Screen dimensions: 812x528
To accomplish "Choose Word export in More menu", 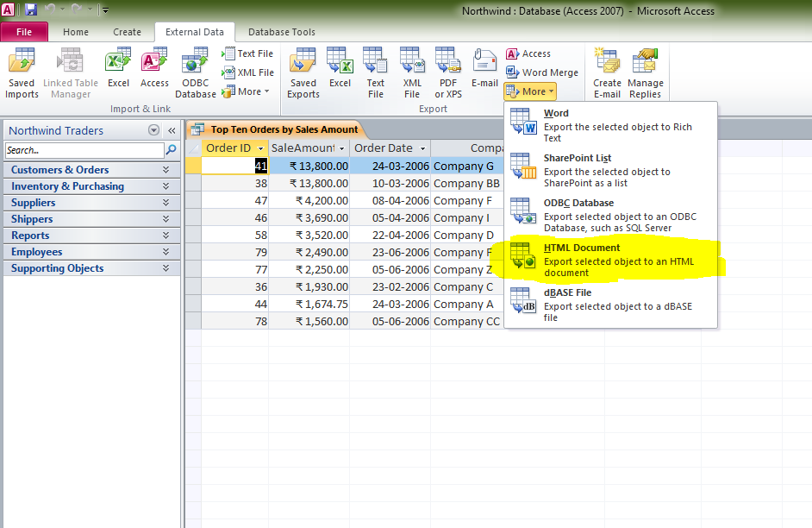I will pos(610,125).
